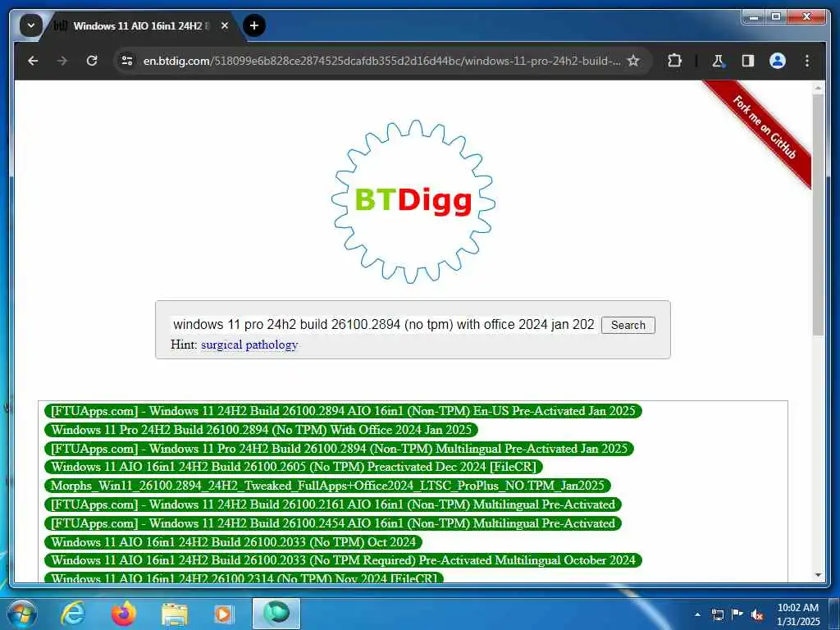Open AIO 16in1 26100.2033 Oct 2024 result
The width and height of the screenshot is (840, 630).
tap(233, 542)
